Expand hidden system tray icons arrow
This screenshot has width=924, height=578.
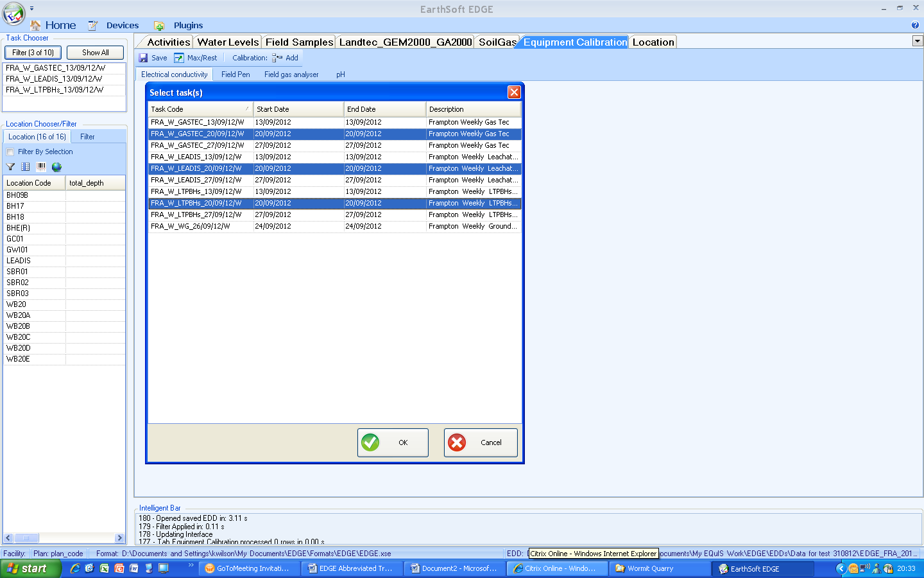click(x=841, y=568)
